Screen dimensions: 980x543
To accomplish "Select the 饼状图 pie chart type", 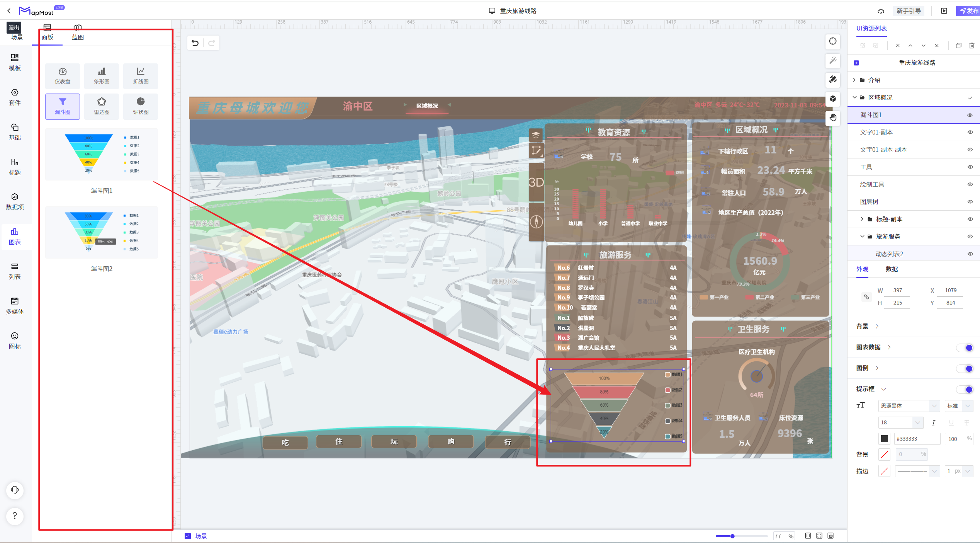I will (x=141, y=106).
